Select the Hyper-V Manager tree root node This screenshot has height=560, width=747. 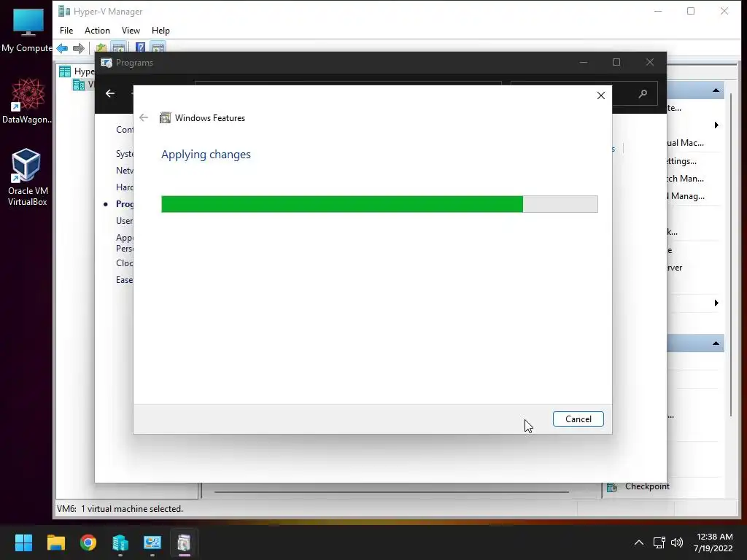[77, 71]
